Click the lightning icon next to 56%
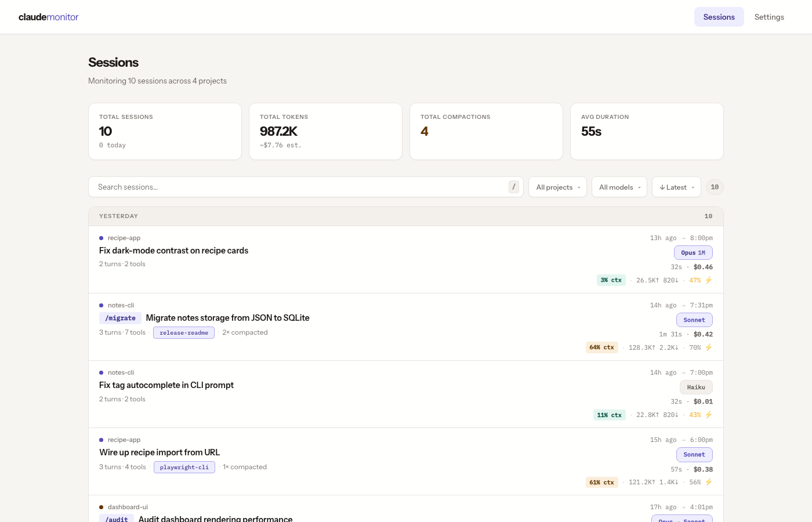This screenshot has width=812, height=522. [709, 482]
